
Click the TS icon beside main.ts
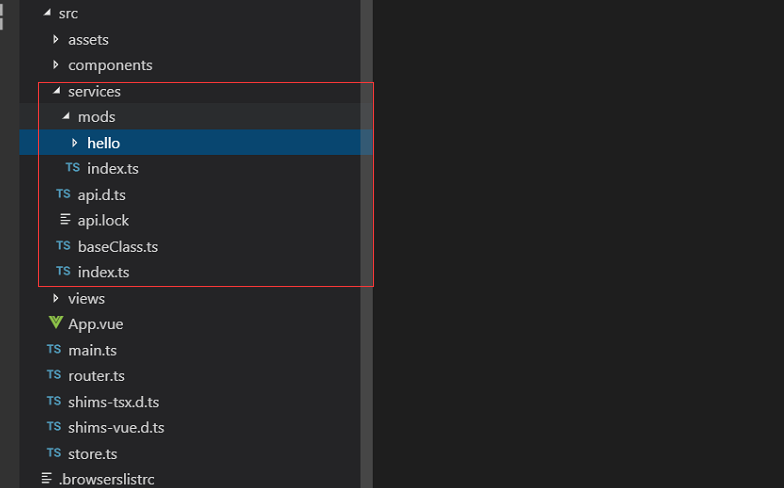coord(54,349)
